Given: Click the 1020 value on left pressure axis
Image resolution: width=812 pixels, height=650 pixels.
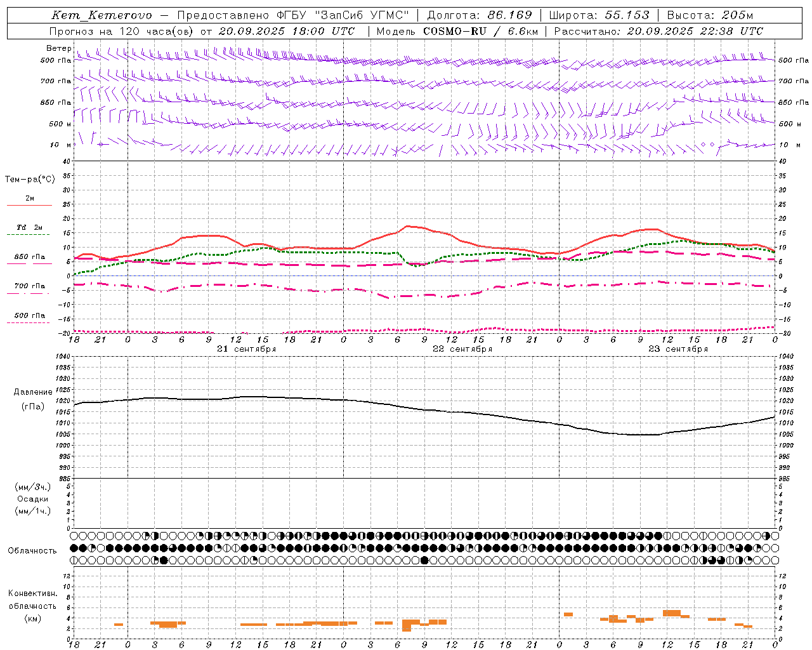Looking at the screenshot, I should [x=63, y=401].
